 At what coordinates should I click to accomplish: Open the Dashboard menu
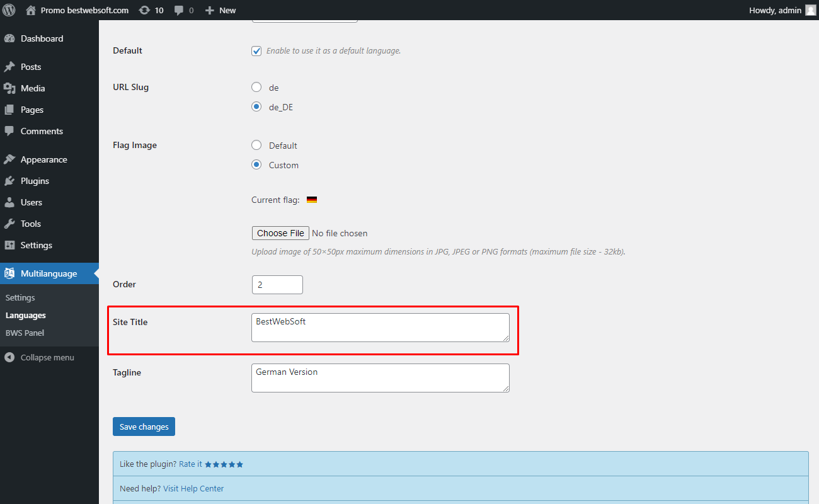click(49, 38)
